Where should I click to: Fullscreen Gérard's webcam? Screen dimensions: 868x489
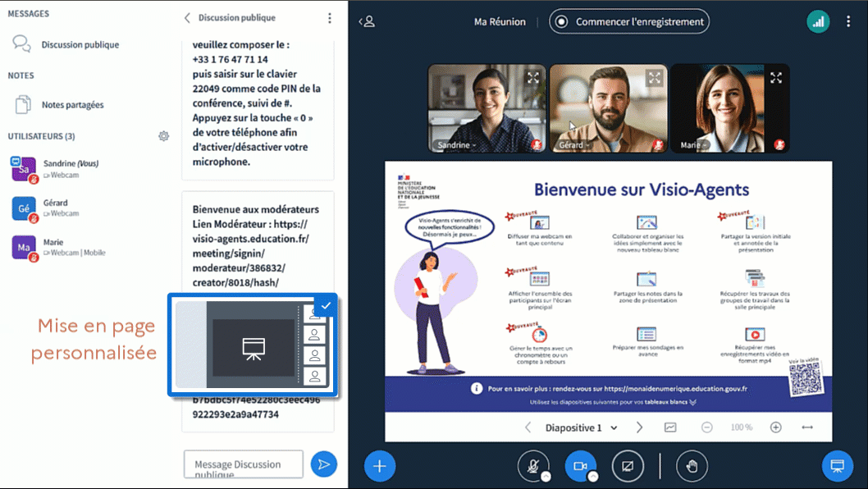(655, 78)
